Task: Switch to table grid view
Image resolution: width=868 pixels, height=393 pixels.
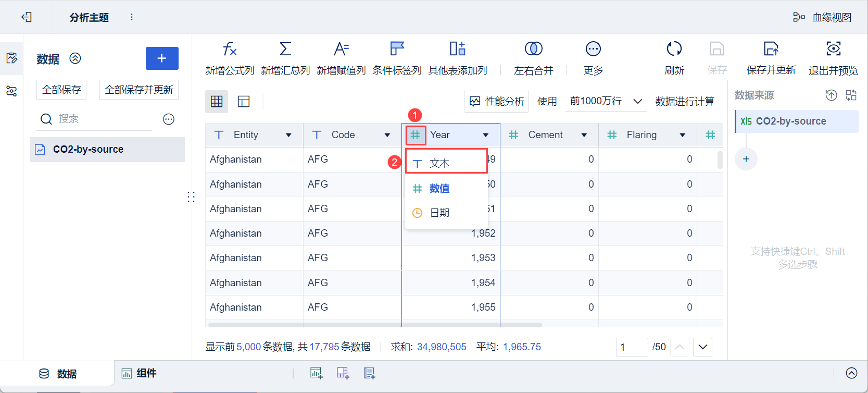Action: tap(217, 101)
